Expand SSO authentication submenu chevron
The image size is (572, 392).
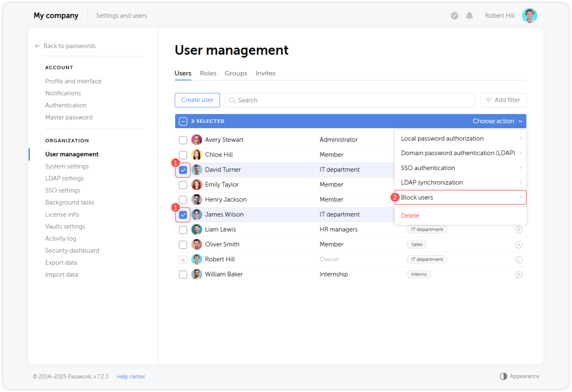521,167
